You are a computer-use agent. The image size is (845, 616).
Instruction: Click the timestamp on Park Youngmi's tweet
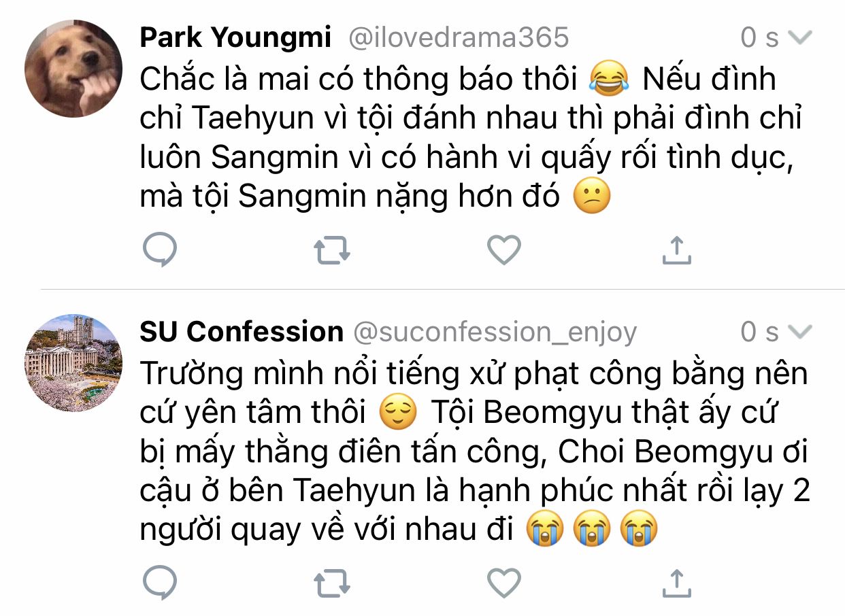point(759,37)
